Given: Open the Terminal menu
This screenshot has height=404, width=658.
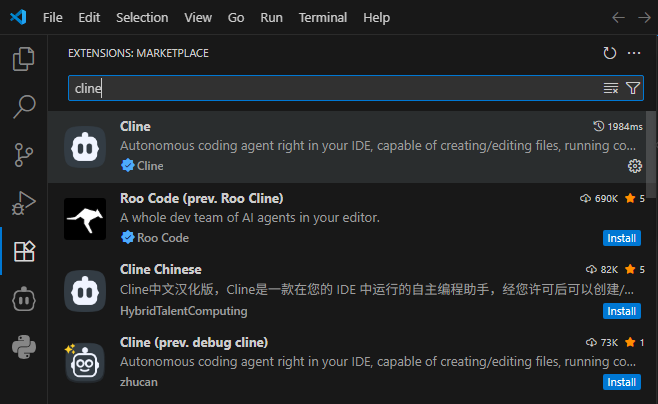Looking at the screenshot, I should point(322,18).
